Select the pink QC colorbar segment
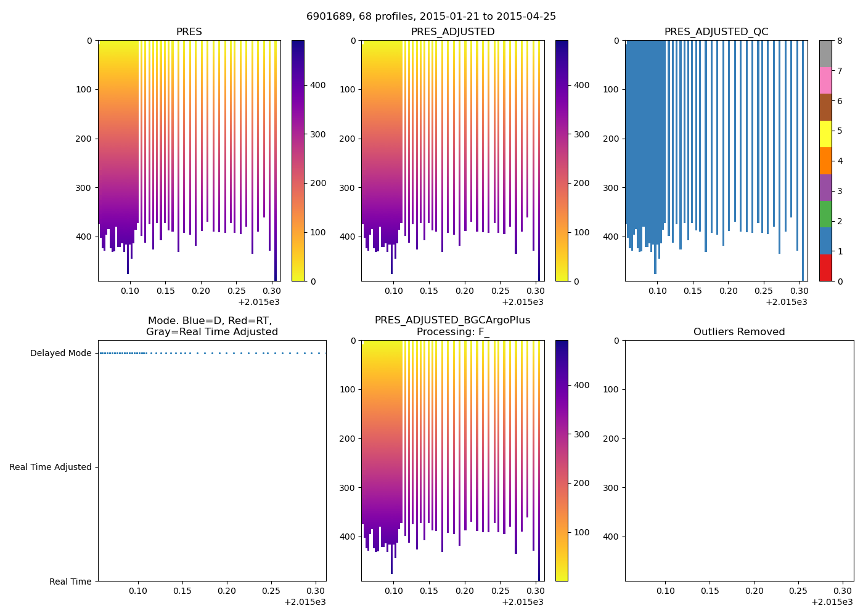 tap(825, 80)
